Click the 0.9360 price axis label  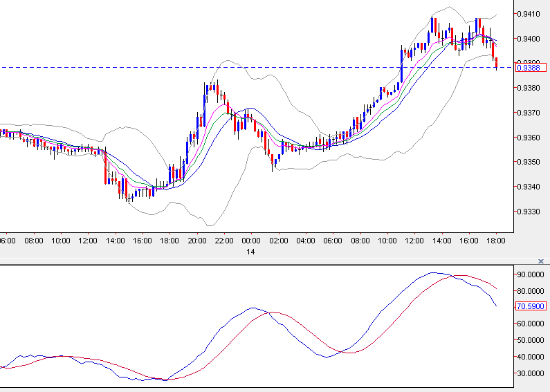(529, 138)
